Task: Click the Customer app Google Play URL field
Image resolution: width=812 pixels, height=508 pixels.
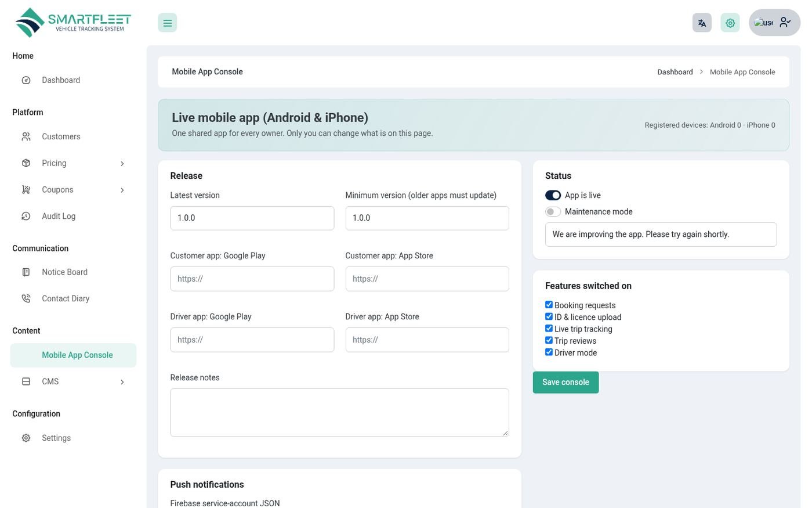Action: pyautogui.click(x=252, y=279)
